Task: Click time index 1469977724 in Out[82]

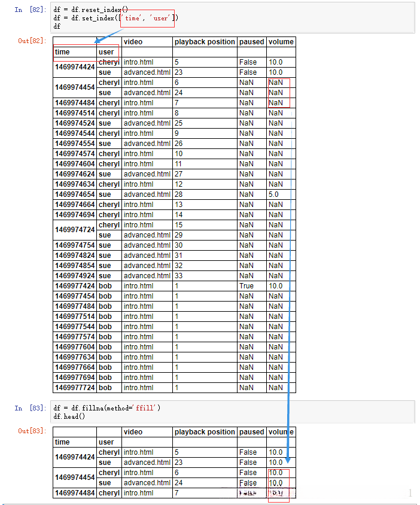Action: coord(75,388)
